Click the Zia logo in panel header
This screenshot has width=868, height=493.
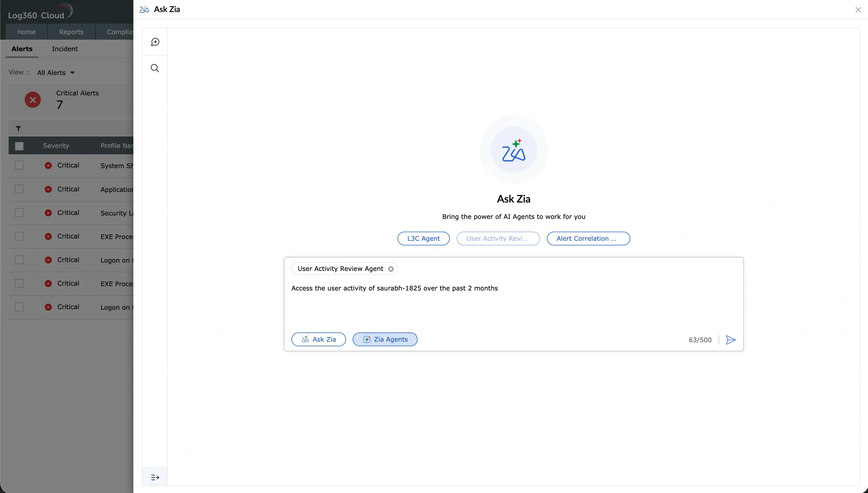(144, 9)
